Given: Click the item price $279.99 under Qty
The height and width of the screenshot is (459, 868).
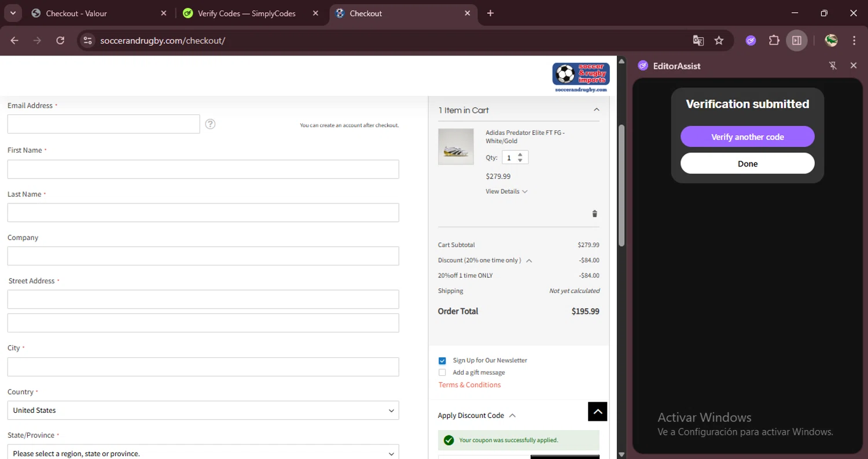Looking at the screenshot, I should pyautogui.click(x=498, y=176).
